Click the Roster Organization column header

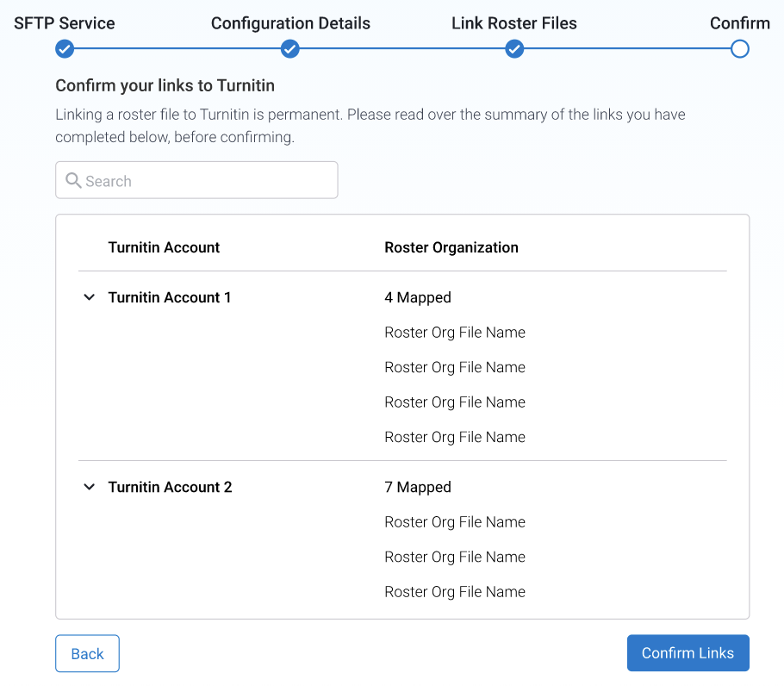click(x=451, y=247)
